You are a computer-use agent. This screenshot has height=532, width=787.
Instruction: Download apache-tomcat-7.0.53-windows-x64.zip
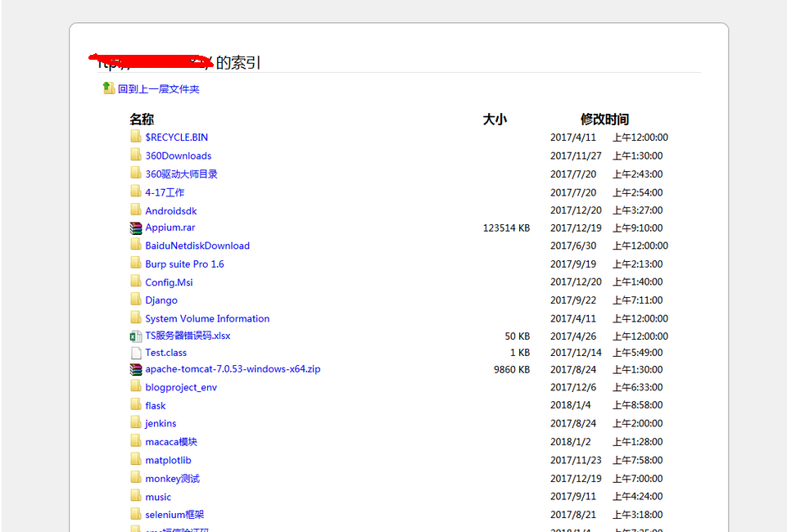[233, 370]
